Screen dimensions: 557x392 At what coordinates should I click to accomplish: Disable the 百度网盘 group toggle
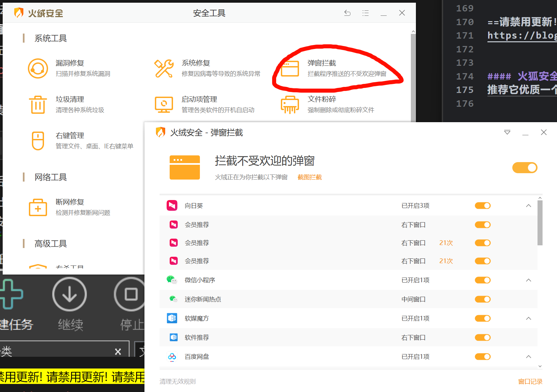483,356
